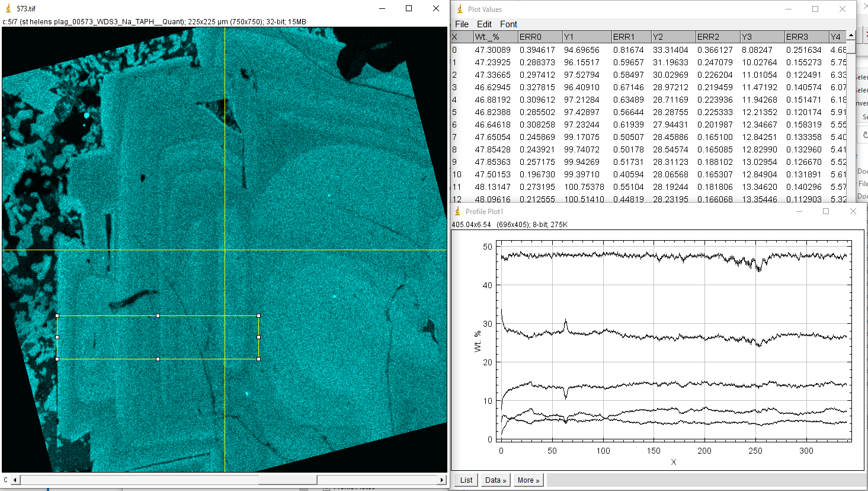Click the ImageJ icon in Plot Values title bar
This screenshot has height=491, width=868.
[460, 9]
